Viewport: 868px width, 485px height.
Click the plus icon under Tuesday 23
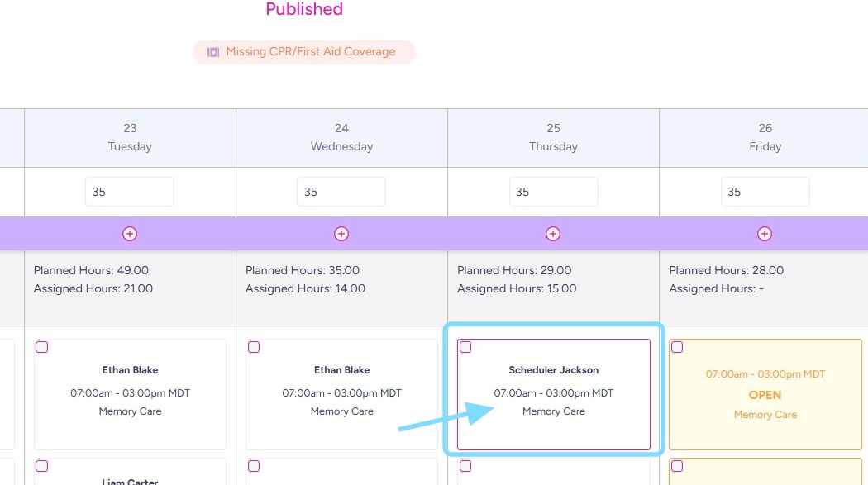(130, 234)
